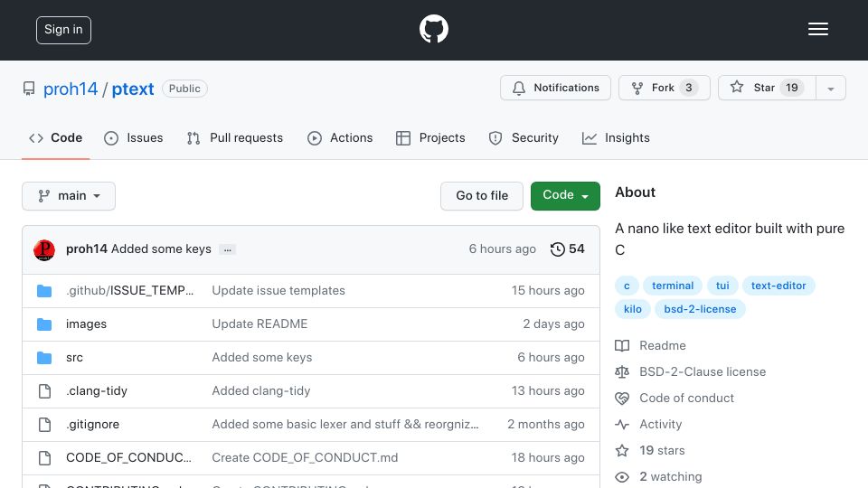This screenshot has height=488, width=868.
Task: Select the 'tui' topic tag
Action: pos(722,286)
